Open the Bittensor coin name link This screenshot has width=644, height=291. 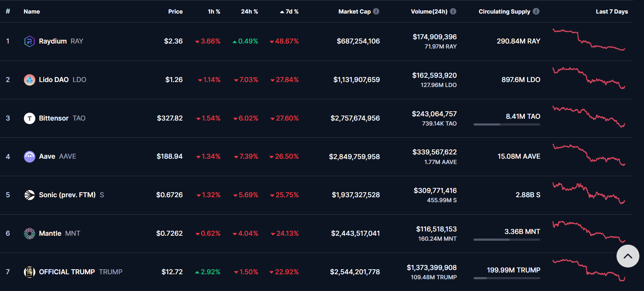coord(53,118)
